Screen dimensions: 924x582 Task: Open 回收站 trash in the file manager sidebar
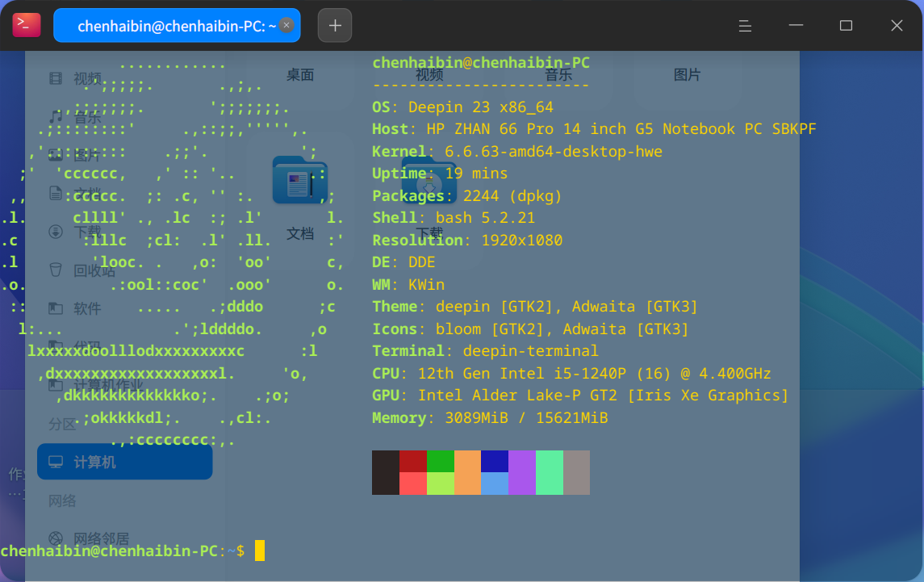[82, 270]
